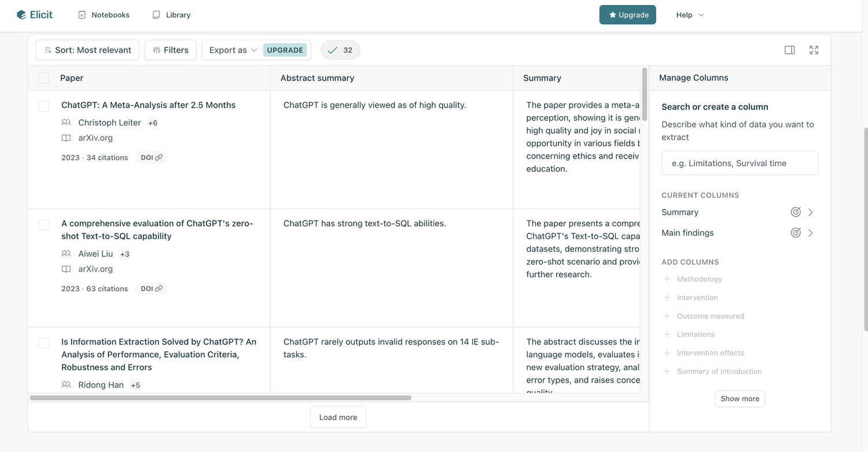This screenshot has width=868, height=452.
Task: Click the UPGRADE badge beside Export
Action: [285, 50]
